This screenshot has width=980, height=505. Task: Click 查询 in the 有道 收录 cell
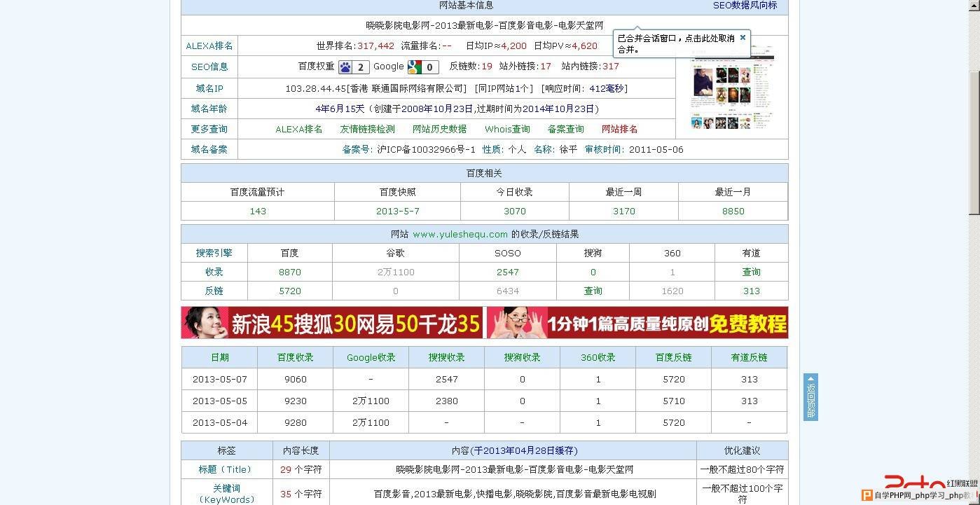point(751,272)
